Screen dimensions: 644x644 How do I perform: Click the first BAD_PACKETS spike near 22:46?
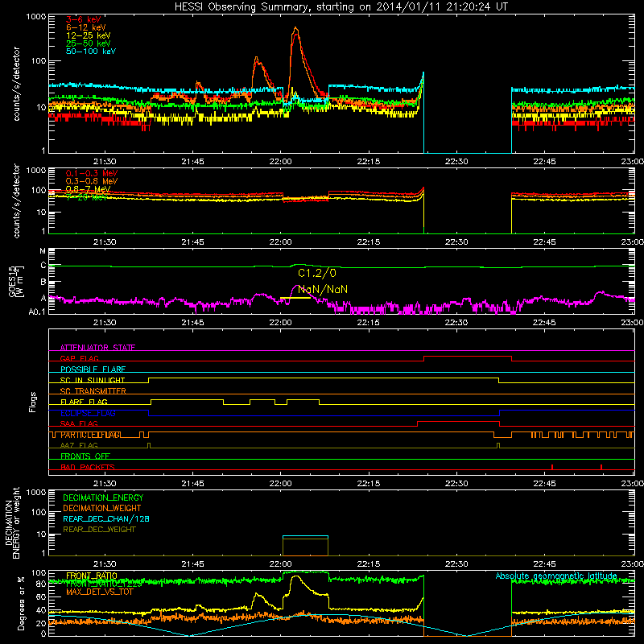pyautogui.click(x=552, y=467)
